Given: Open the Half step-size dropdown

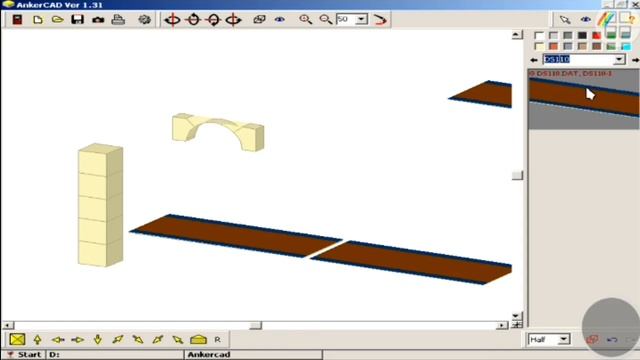Looking at the screenshot, I should 564,339.
